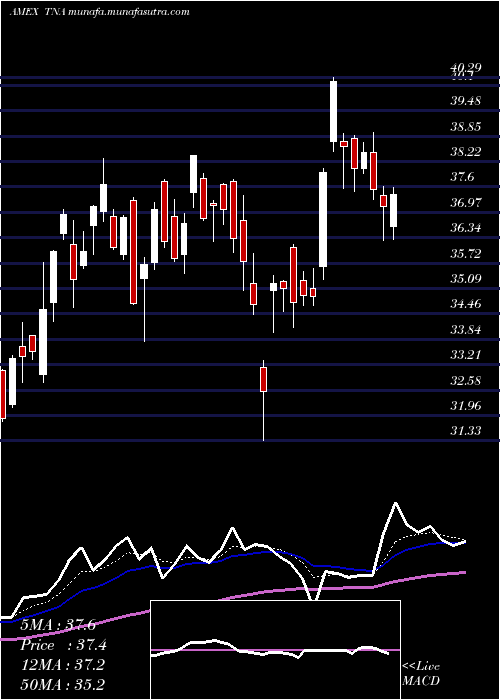Select the 40.29 price label
This screenshot has height=700, width=500.
tap(466, 68)
